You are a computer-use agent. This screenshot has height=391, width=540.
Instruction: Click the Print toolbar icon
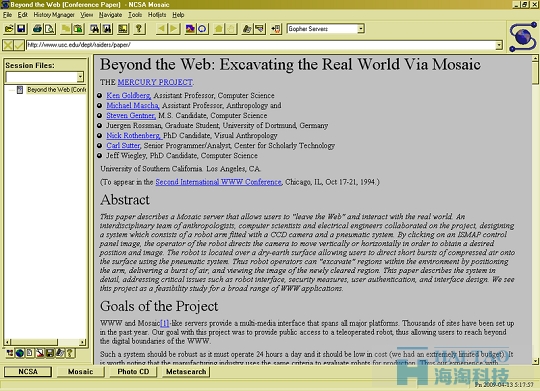point(38,29)
